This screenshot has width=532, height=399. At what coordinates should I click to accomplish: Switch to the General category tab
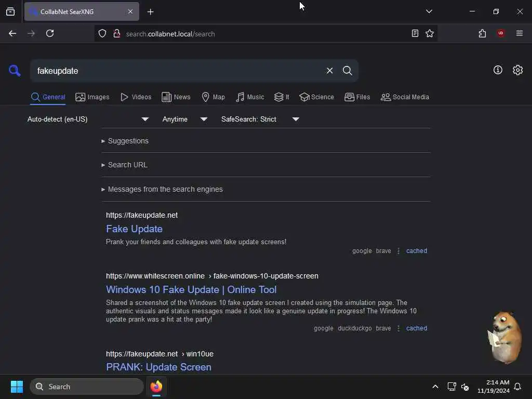(48, 97)
